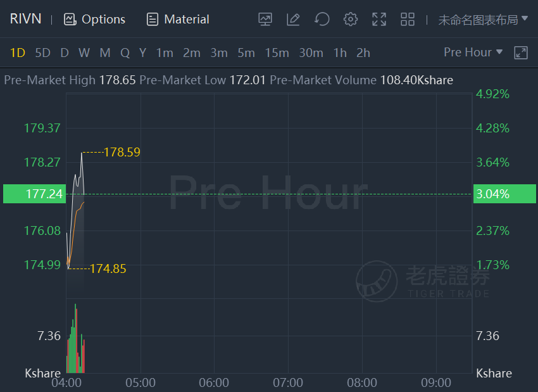Click the chart indicator presentation icon
Image resolution: width=538 pixels, height=392 pixels.
click(x=265, y=19)
